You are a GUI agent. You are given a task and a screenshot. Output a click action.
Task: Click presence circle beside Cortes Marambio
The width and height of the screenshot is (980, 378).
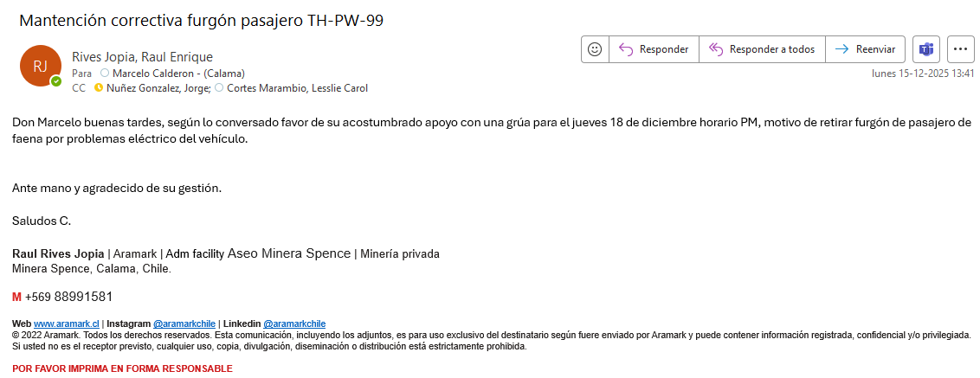219,88
